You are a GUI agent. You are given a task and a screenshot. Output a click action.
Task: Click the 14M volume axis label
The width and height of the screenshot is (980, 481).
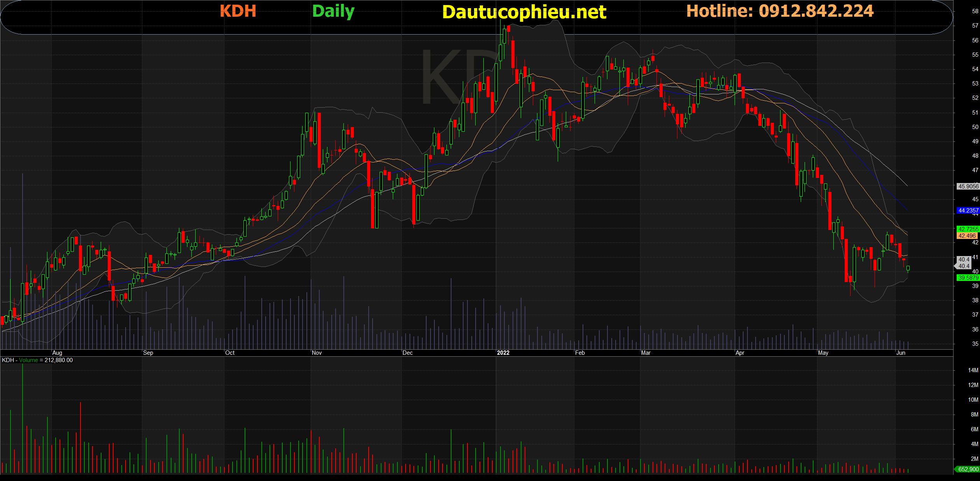coord(973,370)
